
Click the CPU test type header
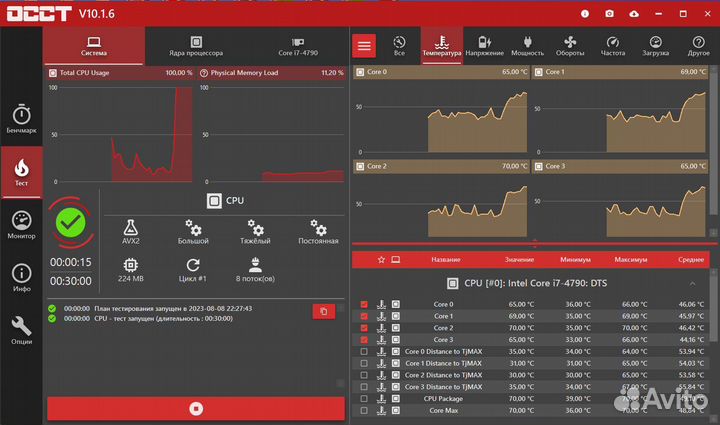point(225,201)
